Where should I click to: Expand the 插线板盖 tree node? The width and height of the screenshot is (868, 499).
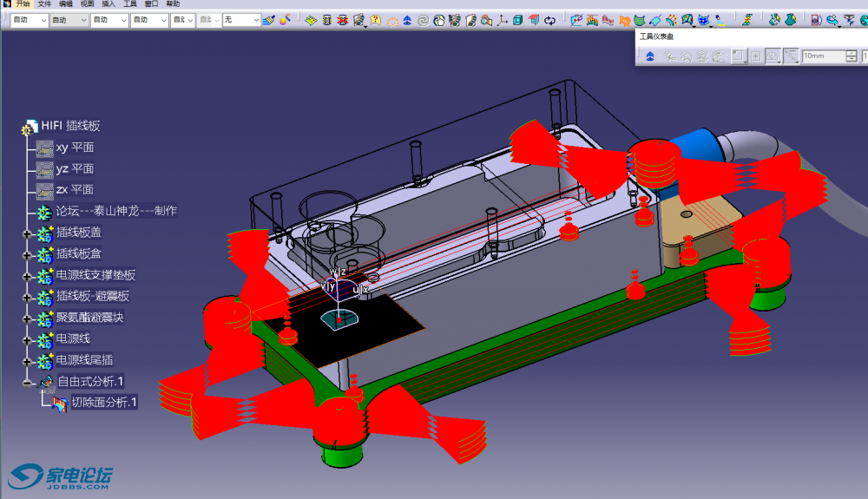click(27, 233)
